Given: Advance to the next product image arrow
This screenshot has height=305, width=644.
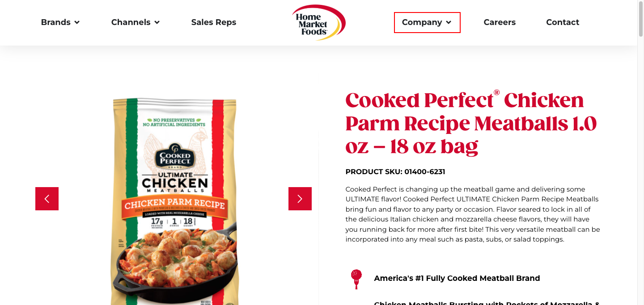Looking at the screenshot, I should [x=300, y=199].
